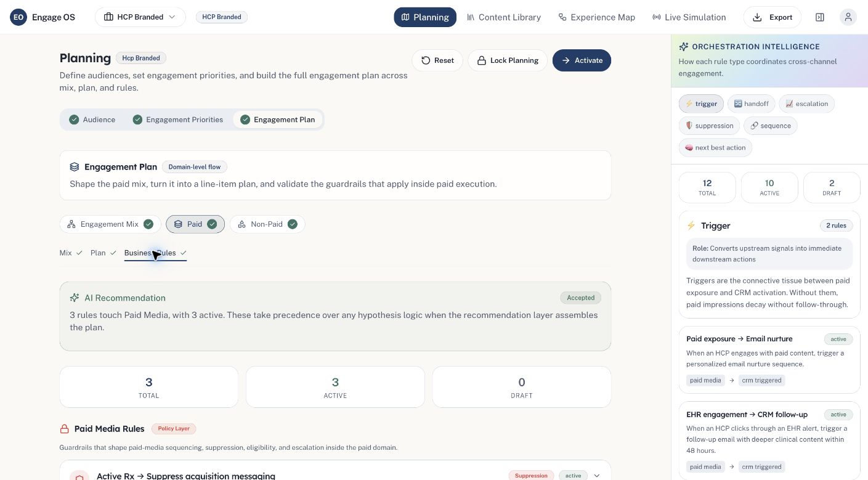Filter by suppression rule type
Viewport: 868px width, 480px height.
click(x=709, y=126)
